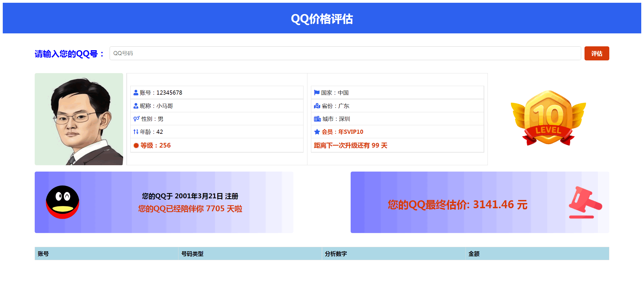Screen dimensions: 644x307
Task: Click the star icon beside 会员
Action: click(x=317, y=132)
